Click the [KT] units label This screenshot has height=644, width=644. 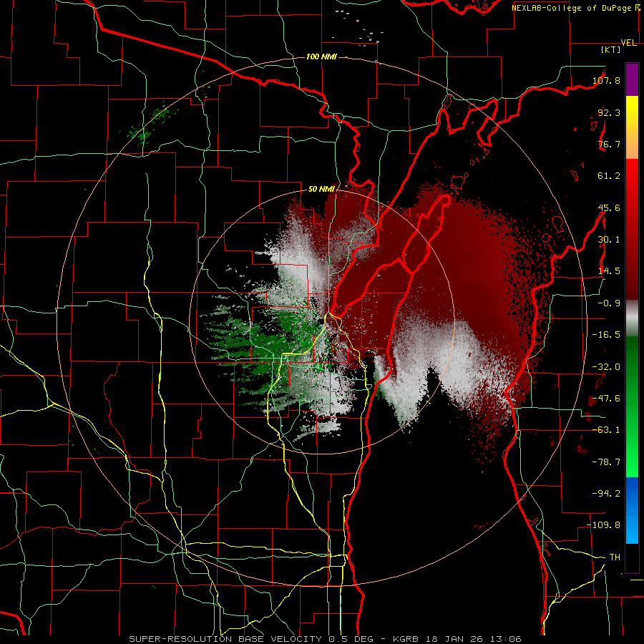tap(611, 49)
